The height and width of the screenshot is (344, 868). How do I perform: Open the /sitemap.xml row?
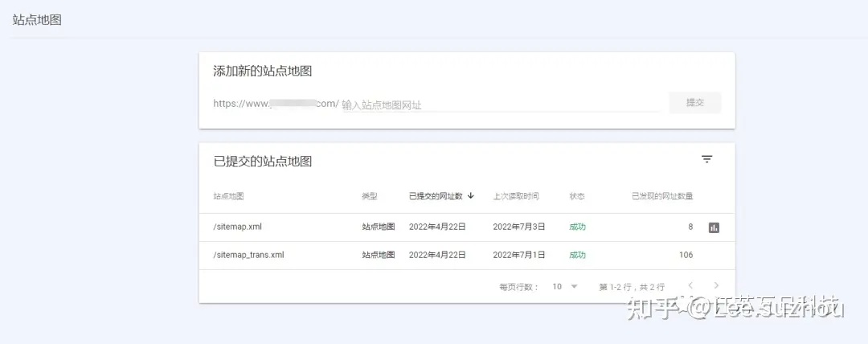[x=467, y=227]
